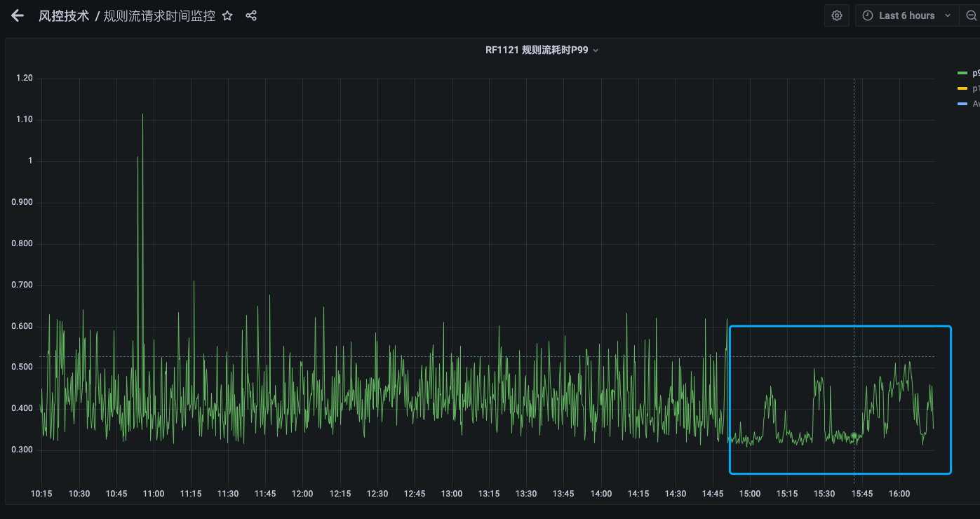
Task: Open dashboard settings gear
Action: pos(836,15)
